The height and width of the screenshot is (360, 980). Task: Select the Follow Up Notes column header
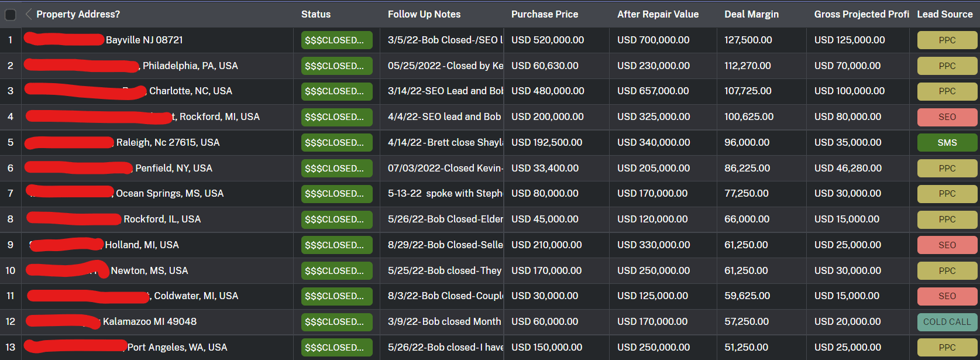[x=424, y=14]
